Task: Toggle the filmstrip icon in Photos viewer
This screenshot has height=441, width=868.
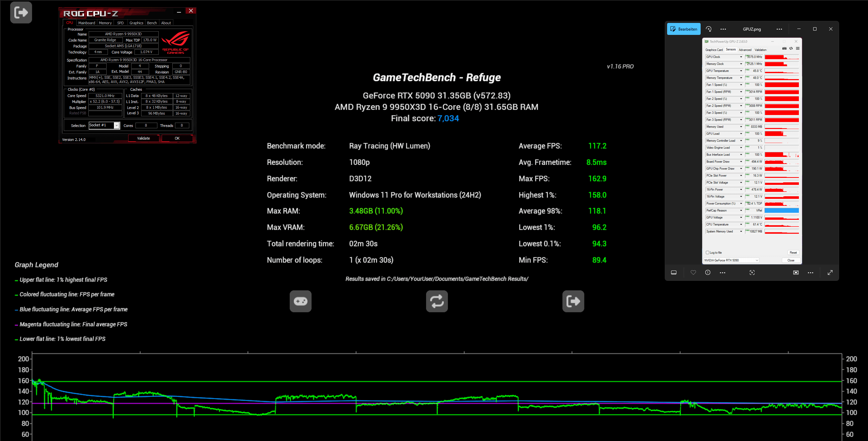Action: (x=673, y=273)
